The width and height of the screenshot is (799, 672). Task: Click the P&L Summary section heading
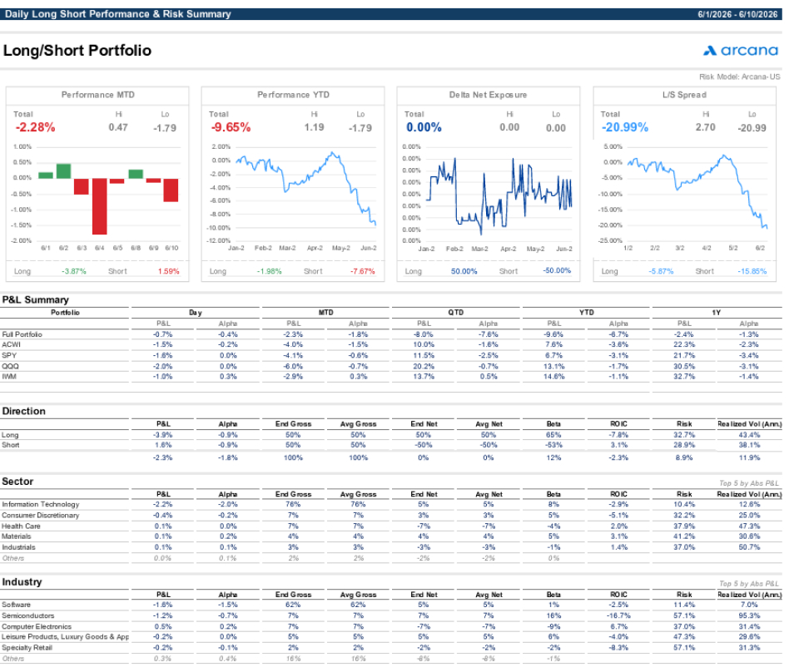pos(35,300)
